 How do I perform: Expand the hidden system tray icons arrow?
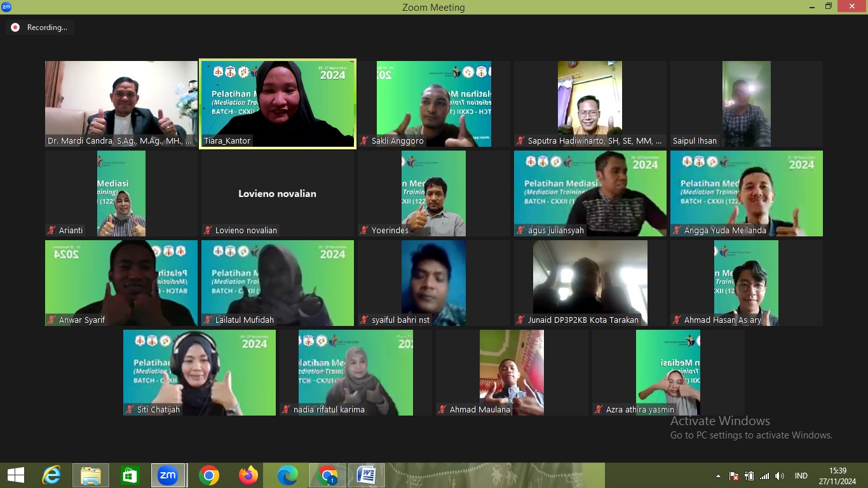click(718, 476)
